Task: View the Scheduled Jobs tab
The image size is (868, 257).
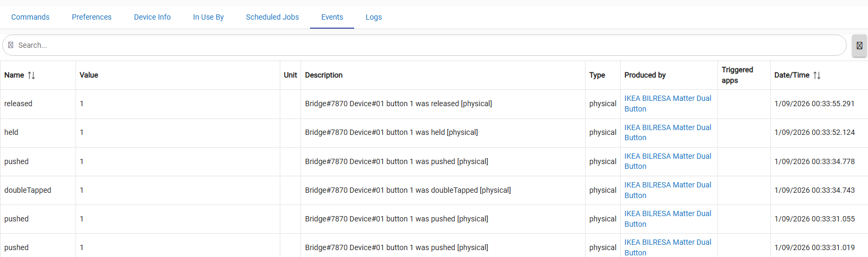Action: (x=272, y=17)
